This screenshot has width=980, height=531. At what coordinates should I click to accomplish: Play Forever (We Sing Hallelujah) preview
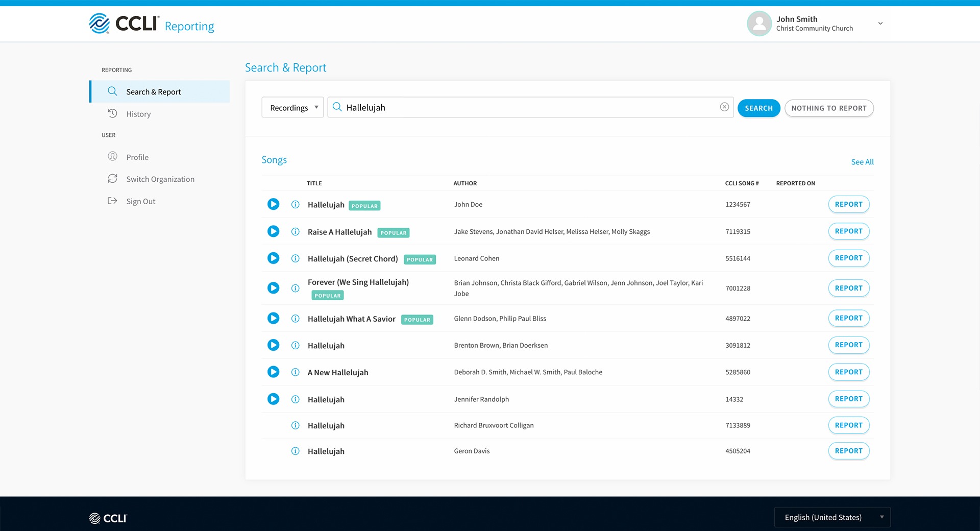274,288
